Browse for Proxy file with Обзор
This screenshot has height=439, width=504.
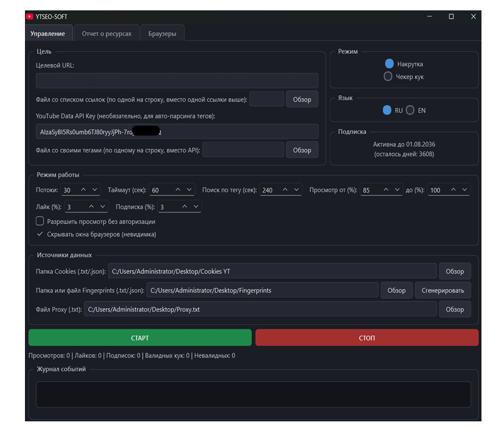click(455, 309)
